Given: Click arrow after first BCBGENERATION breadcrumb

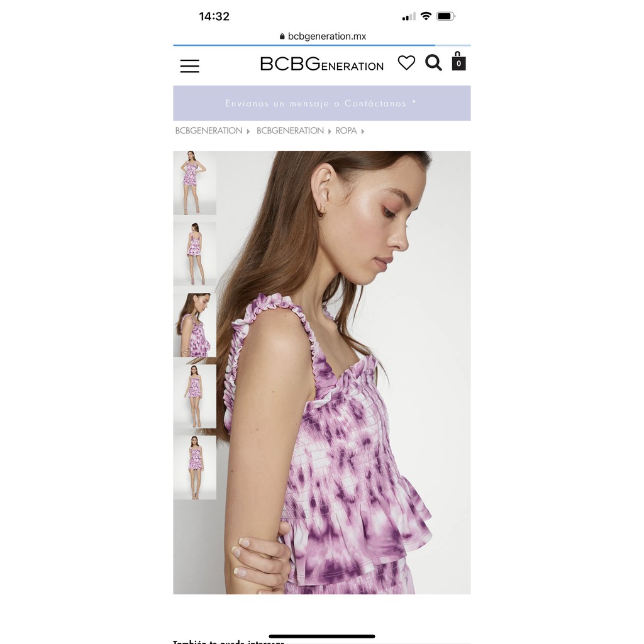Looking at the screenshot, I should 248,131.
